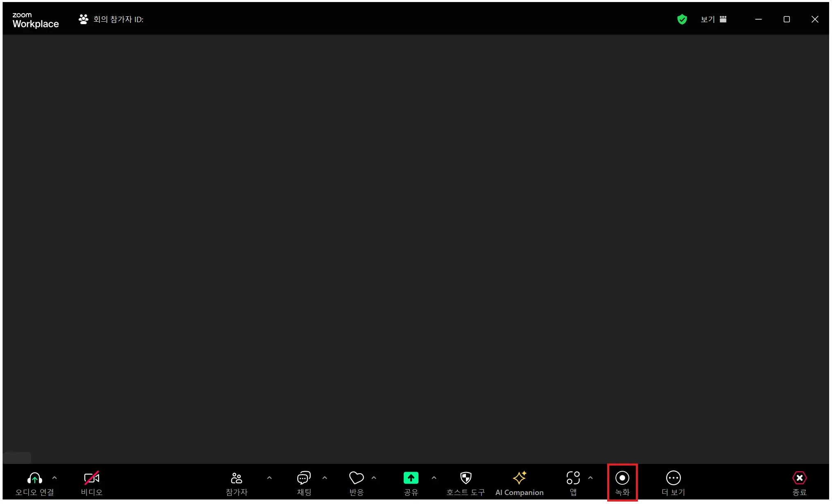Open the 앱 apps icon
832x504 pixels.
click(573, 478)
